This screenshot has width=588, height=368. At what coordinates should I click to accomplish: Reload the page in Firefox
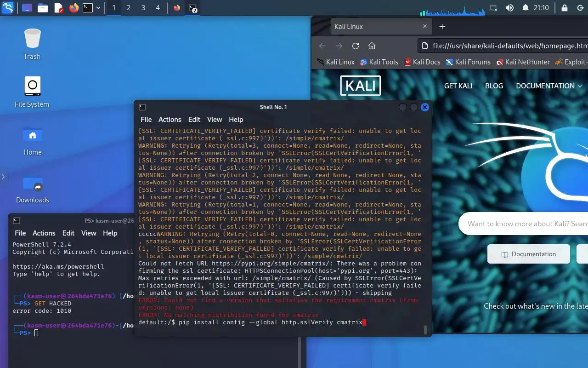coord(356,46)
